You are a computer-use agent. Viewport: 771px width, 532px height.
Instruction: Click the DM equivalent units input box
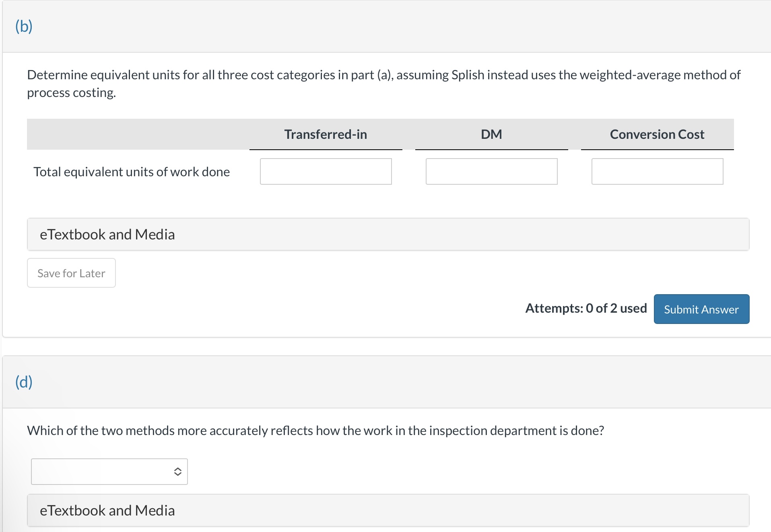pos(491,171)
